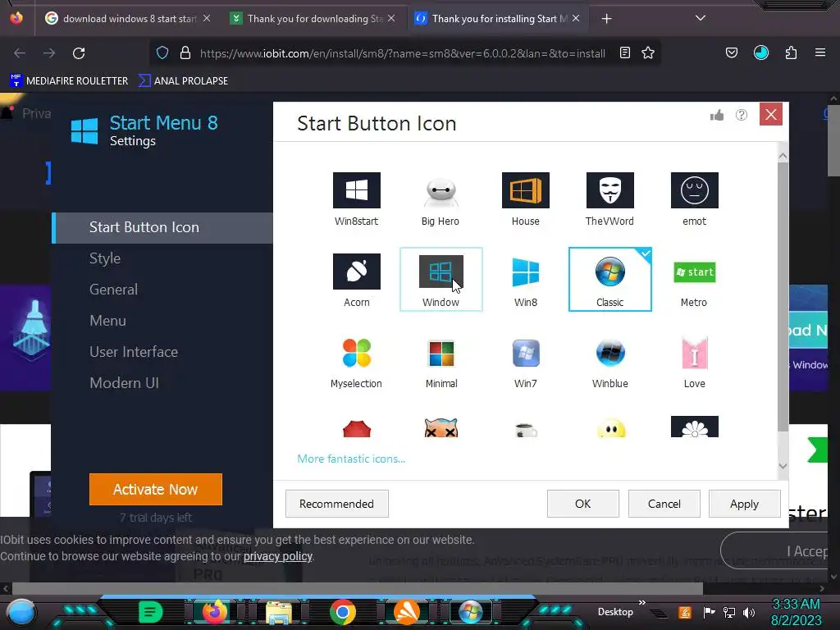Open site shield tracking protection icon

tap(162, 52)
